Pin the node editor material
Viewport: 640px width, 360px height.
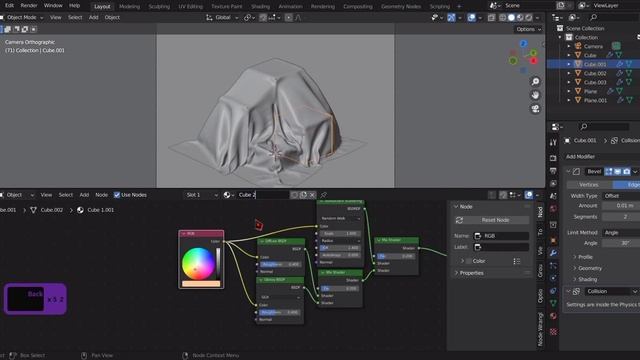coord(324,195)
